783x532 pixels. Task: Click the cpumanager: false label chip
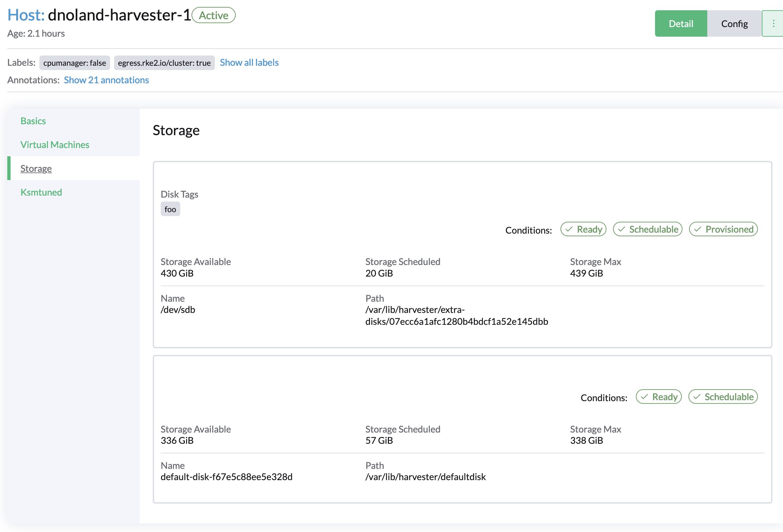(74, 63)
